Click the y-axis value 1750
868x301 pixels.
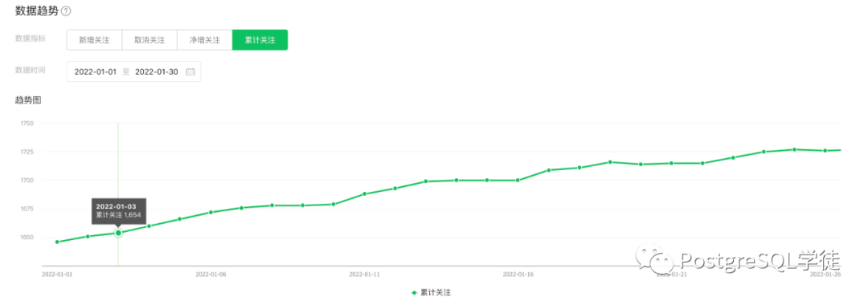pyautogui.click(x=27, y=124)
